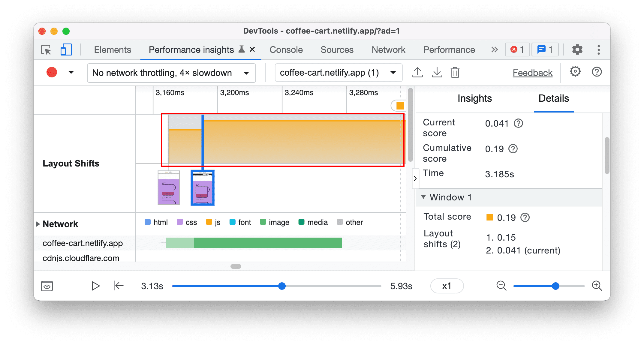Click the upload/export performance profile icon
Image resolution: width=644 pixels, height=345 pixels.
[x=417, y=72]
